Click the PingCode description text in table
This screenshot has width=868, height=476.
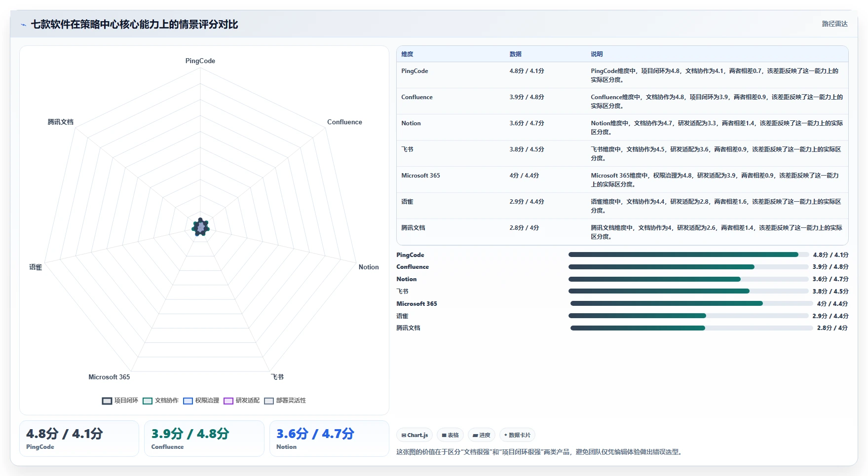coord(715,75)
